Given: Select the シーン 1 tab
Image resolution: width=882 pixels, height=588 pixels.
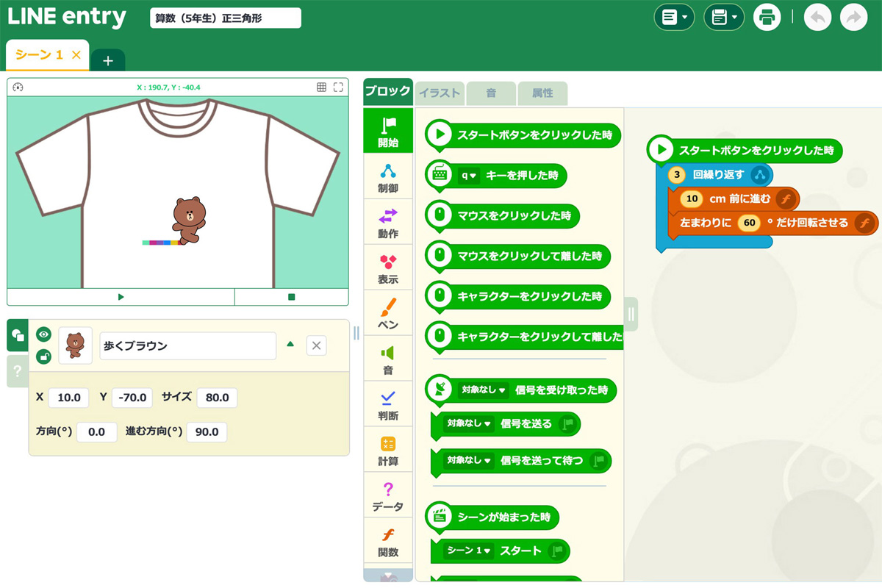Looking at the screenshot, I should click(40, 54).
